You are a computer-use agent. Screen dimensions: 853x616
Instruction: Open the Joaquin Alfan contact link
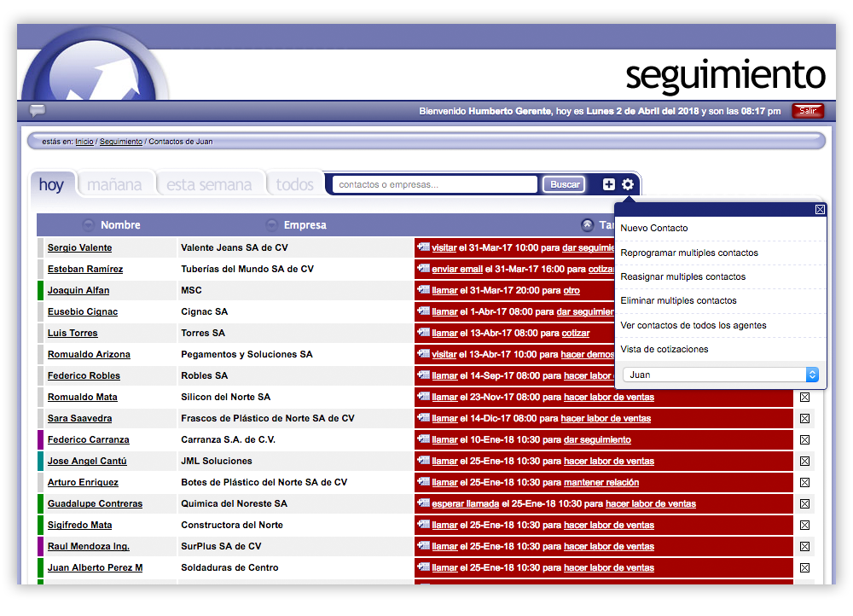[78, 290]
